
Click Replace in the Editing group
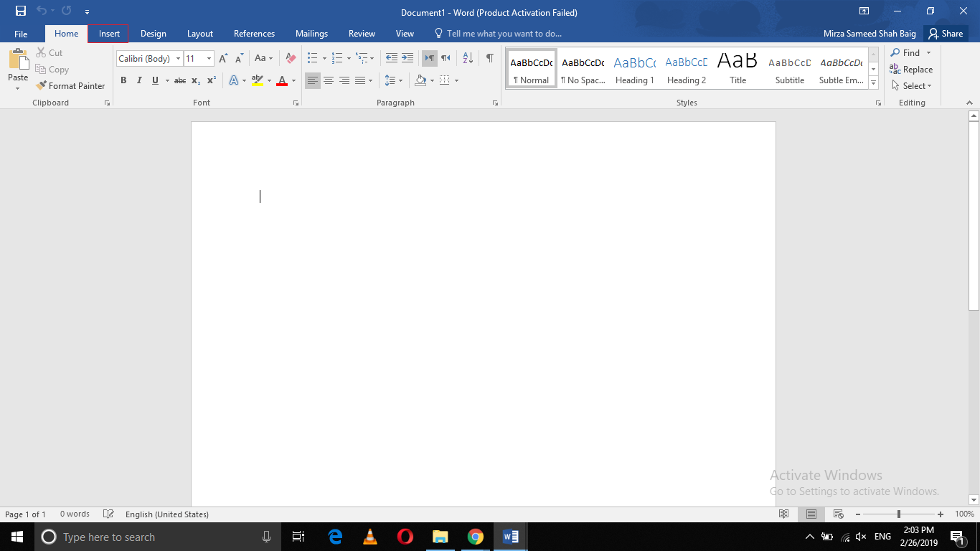[911, 70]
